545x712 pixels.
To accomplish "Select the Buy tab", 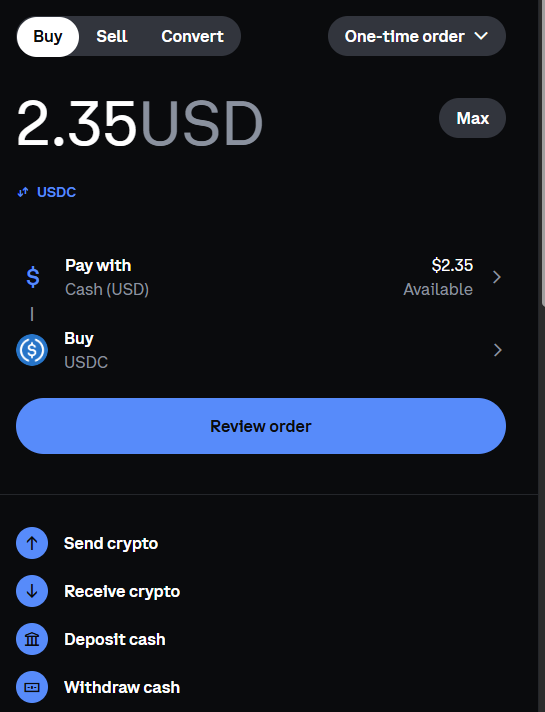I will pyautogui.click(x=48, y=36).
